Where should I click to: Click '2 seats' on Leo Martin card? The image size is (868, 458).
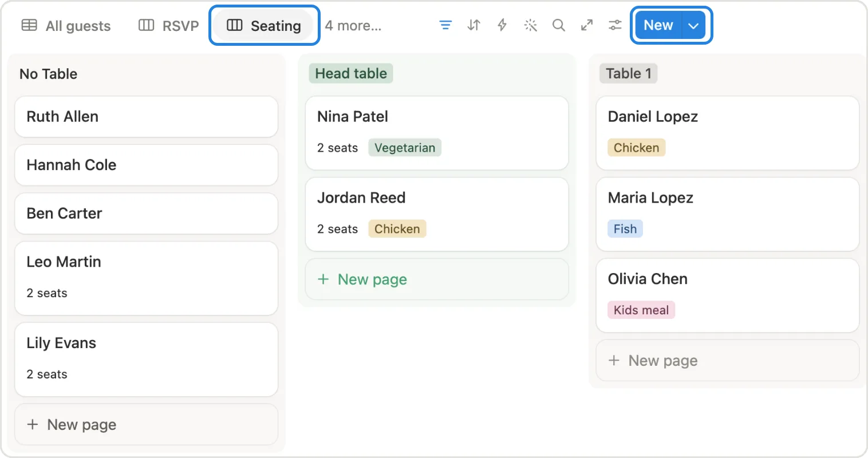pos(47,293)
